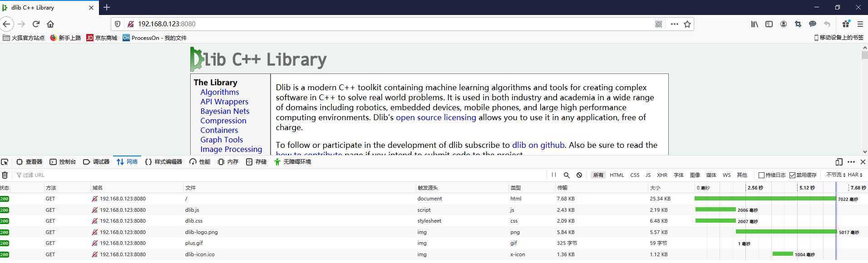Open the 无障碍环境 accessibility tab
The width and height of the screenshot is (868, 263).
tap(292, 162)
